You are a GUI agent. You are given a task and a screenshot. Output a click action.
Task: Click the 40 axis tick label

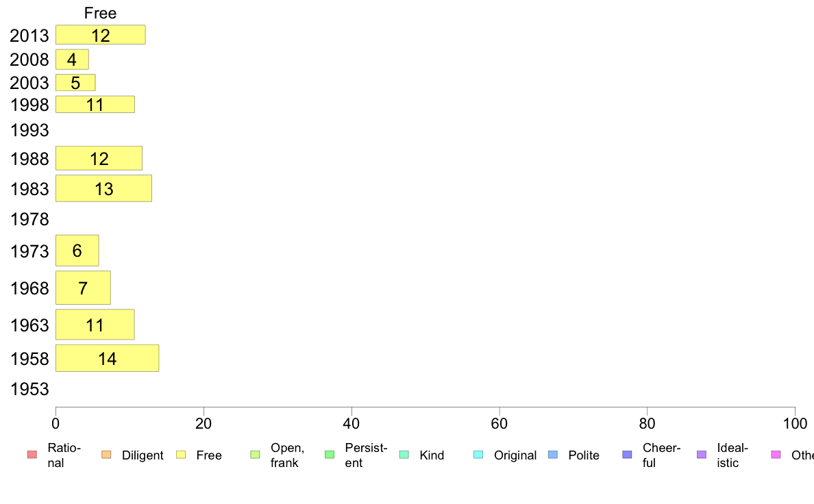pos(351,424)
